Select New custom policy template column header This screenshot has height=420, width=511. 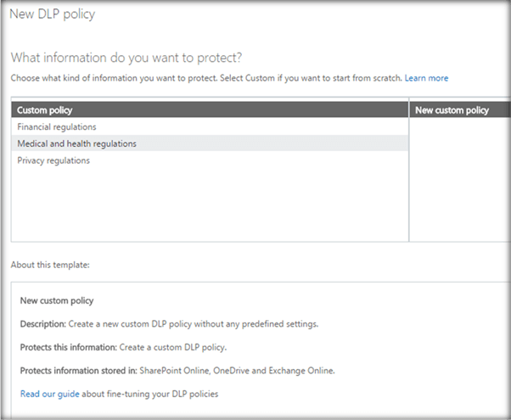pos(452,110)
